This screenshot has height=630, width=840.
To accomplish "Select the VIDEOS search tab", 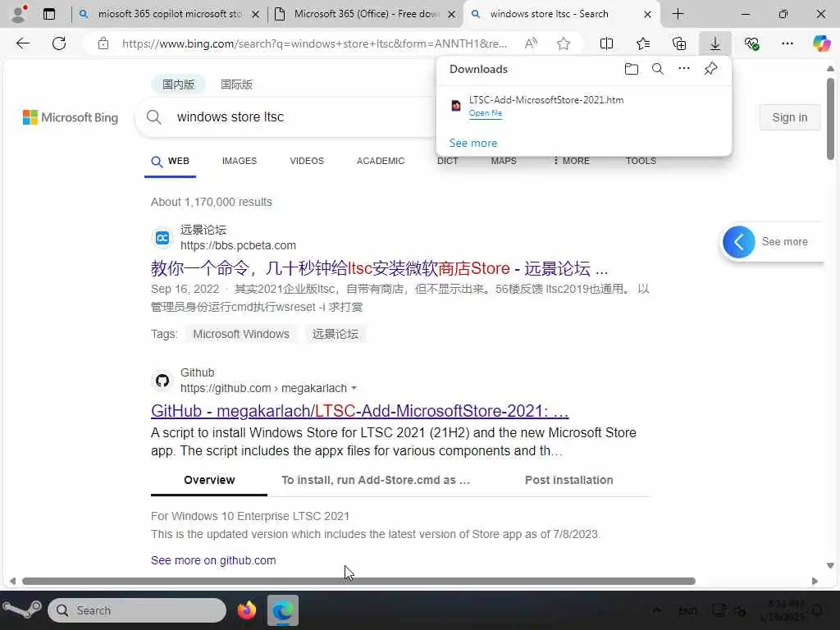I will (x=307, y=161).
